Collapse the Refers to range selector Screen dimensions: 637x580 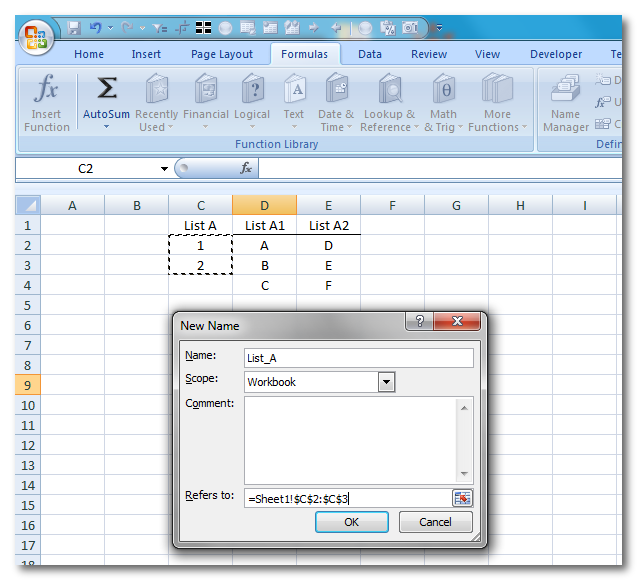pyautogui.click(x=461, y=498)
